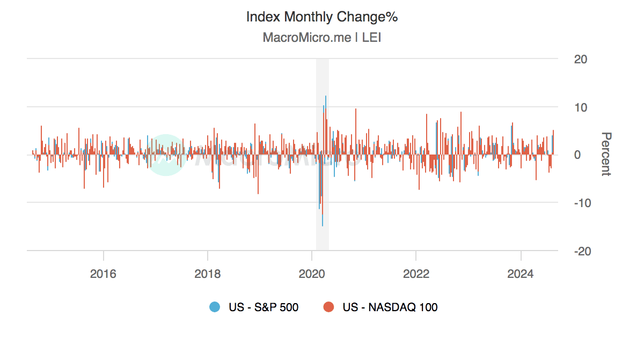Click the 10 y-axis tick label
Screen dimensions: 644x338
click(x=580, y=107)
